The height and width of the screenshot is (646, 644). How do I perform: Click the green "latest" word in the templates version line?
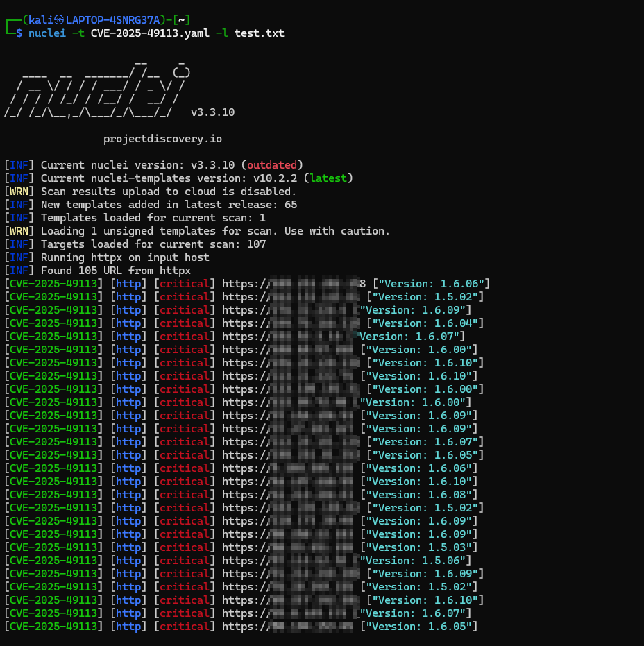tap(328, 178)
